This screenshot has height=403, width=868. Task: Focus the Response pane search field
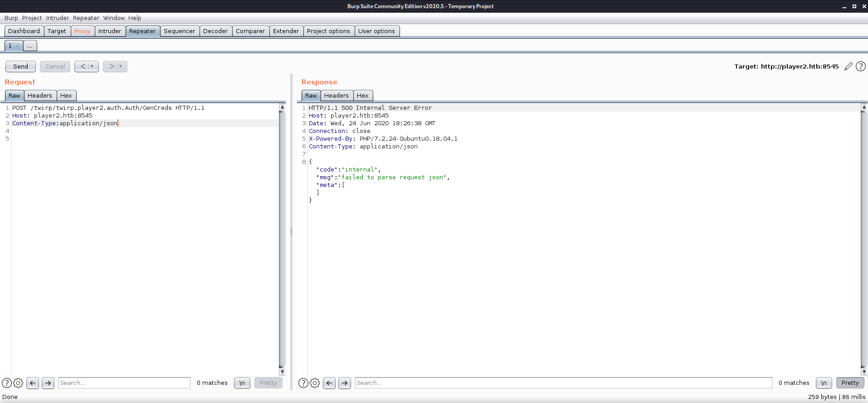[x=563, y=383]
